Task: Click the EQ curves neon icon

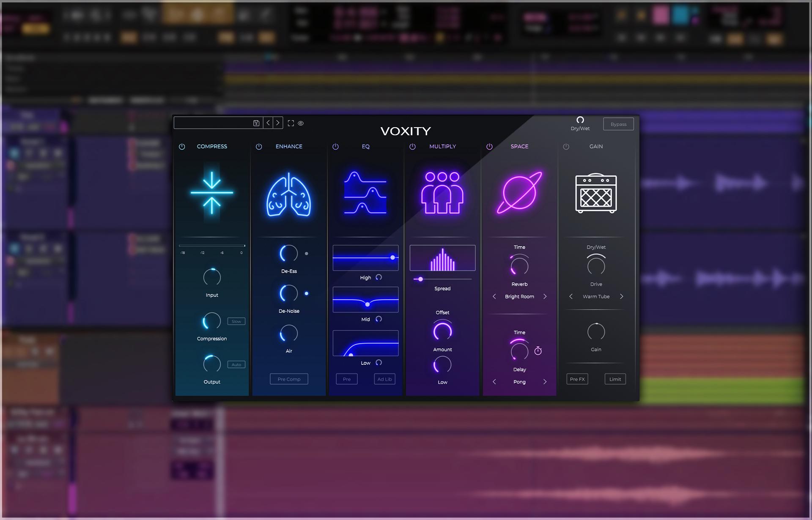Action: pos(365,193)
